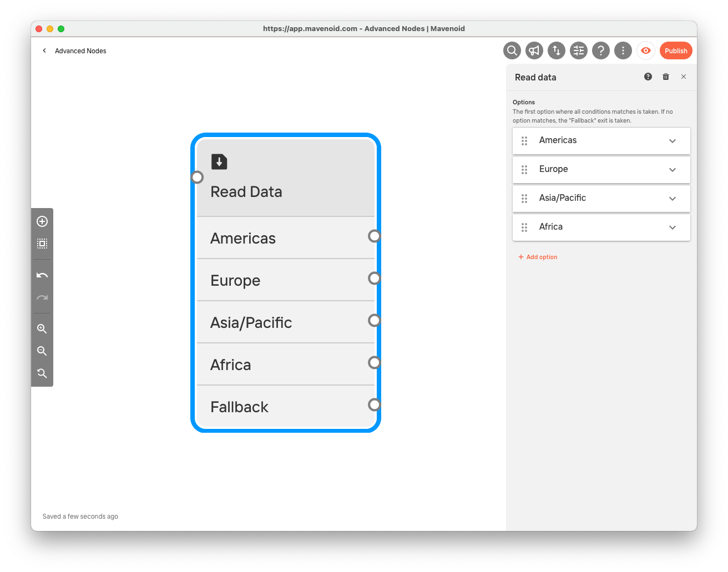Select Europe option label in panel
728x572 pixels.
(x=553, y=169)
